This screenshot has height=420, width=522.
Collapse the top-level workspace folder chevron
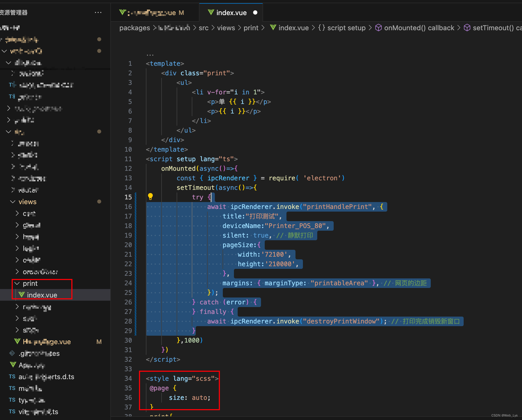(4, 51)
